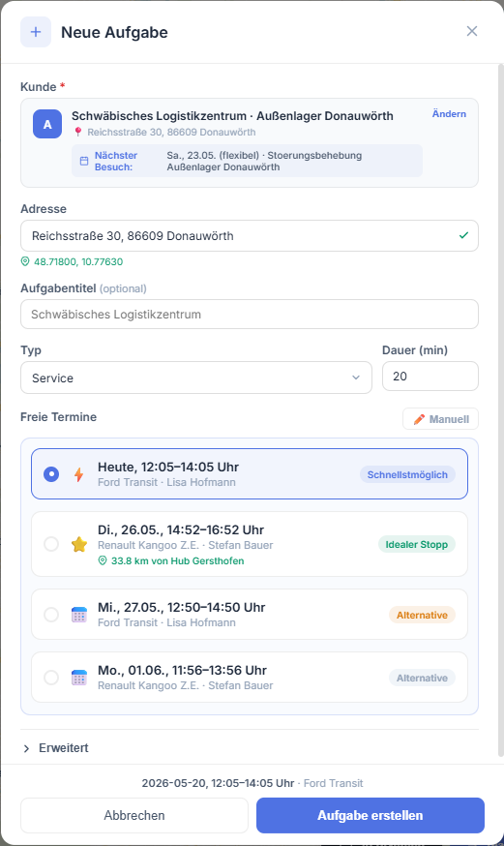Select the Mo., 01.06. appointment radio button
Image resolution: width=504 pixels, height=846 pixels.
tap(51, 678)
